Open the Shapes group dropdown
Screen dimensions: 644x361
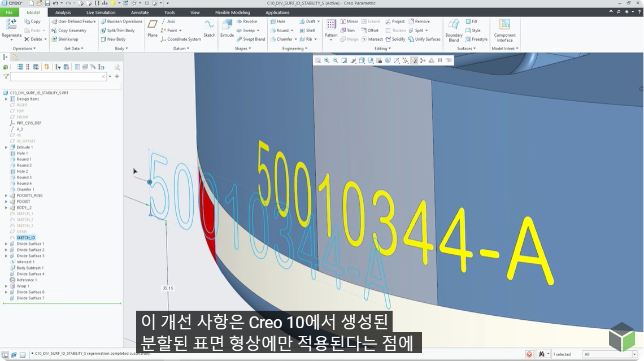click(x=243, y=49)
